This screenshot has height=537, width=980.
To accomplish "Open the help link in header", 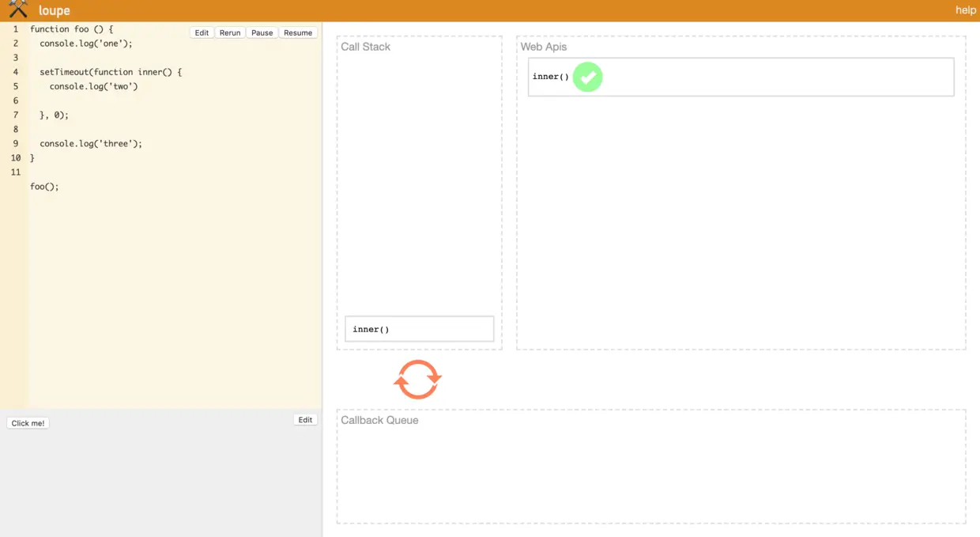I will pos(965,10).
